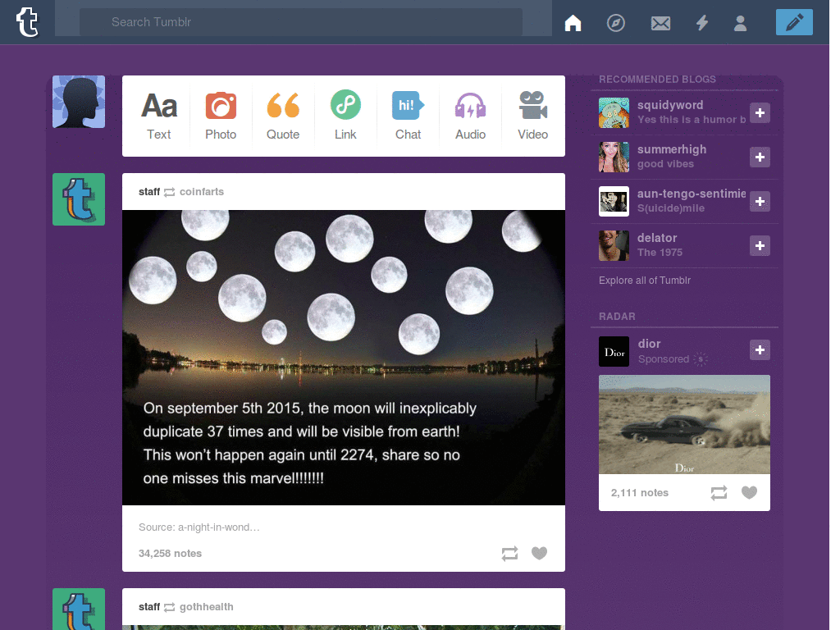Open the summerhigh blog name

click(672, 149)
